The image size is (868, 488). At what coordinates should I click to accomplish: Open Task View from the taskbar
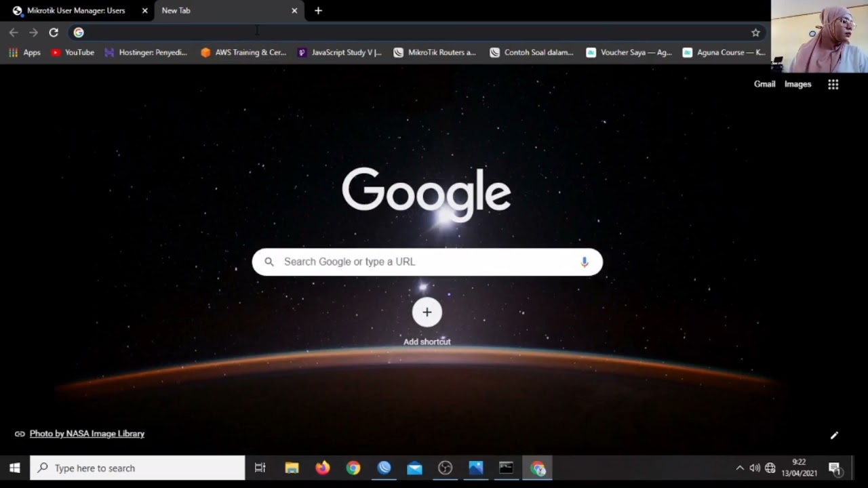click(x=260, y=468)
